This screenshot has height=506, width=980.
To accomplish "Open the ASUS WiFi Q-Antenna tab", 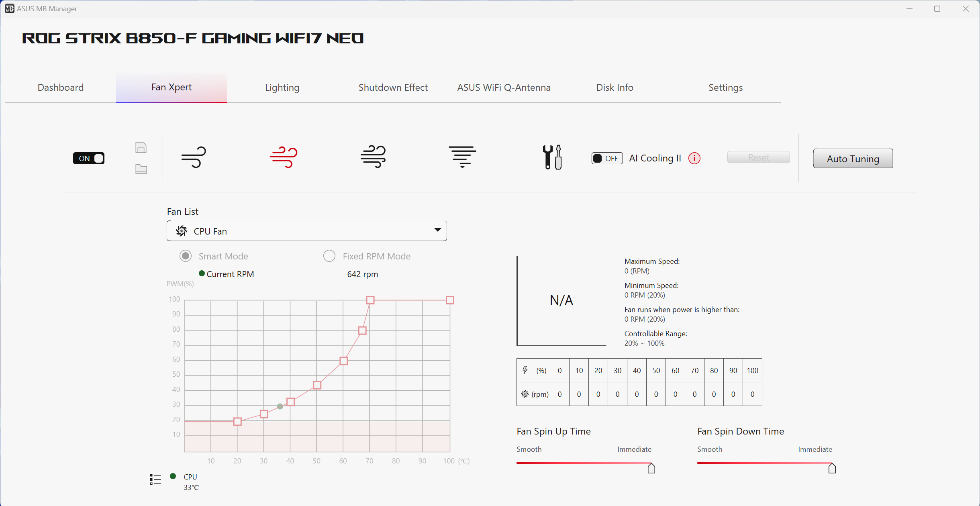I will (x=504, y=88).
